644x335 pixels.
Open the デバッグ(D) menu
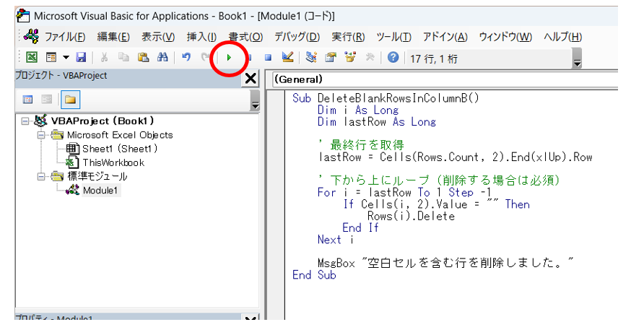pyautogui.click(x=297, y=37)
